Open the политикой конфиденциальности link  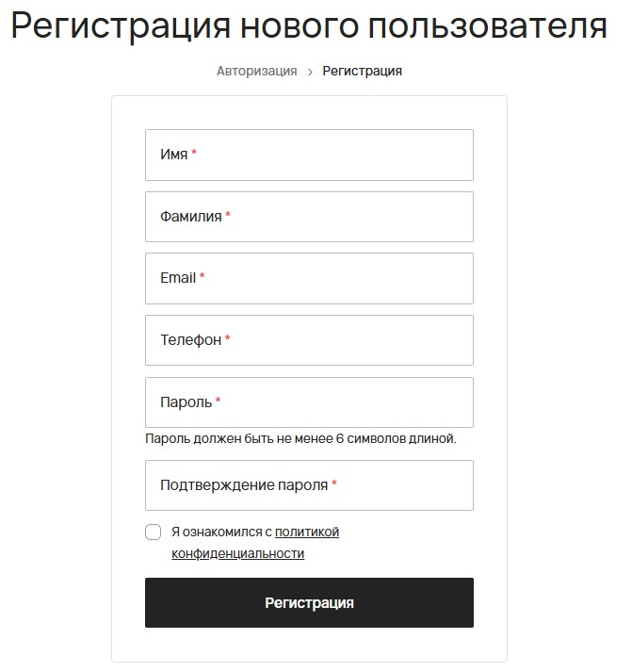click(x=306, y=533)
